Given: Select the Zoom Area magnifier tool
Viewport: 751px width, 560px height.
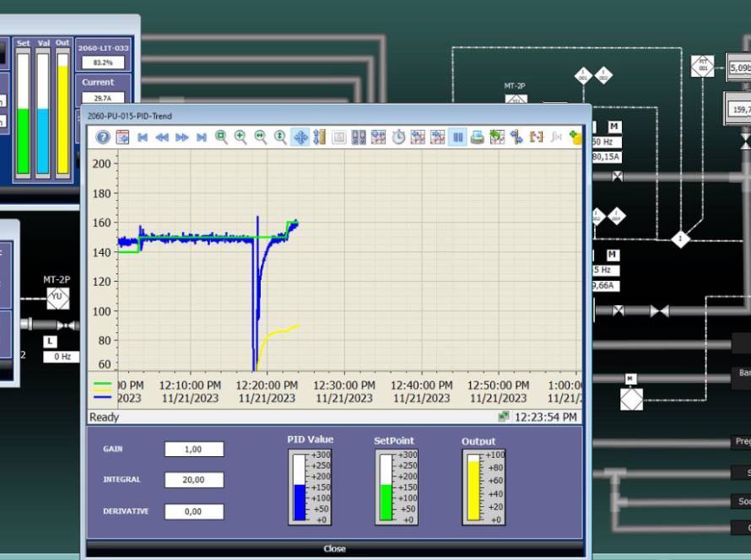Looking at the screenshot, I should [x=221, y=137].
